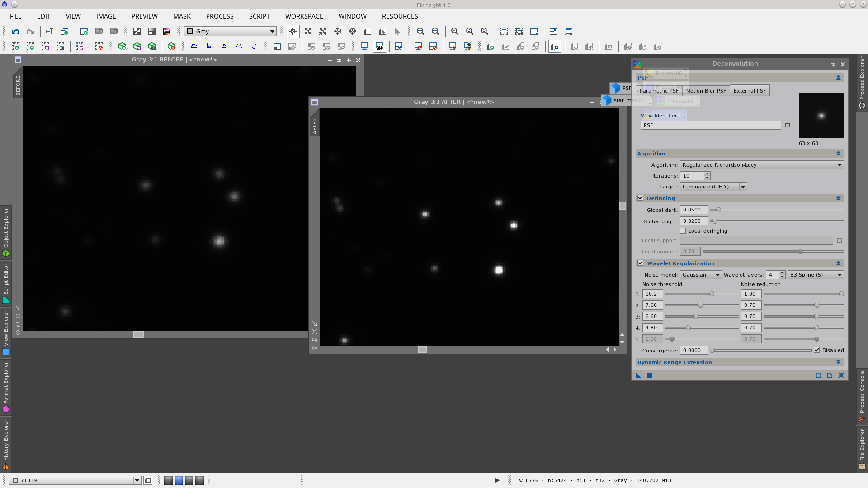Click the Deconvolution new instance triangle
The image size is (868, 488).
(638, 375)
